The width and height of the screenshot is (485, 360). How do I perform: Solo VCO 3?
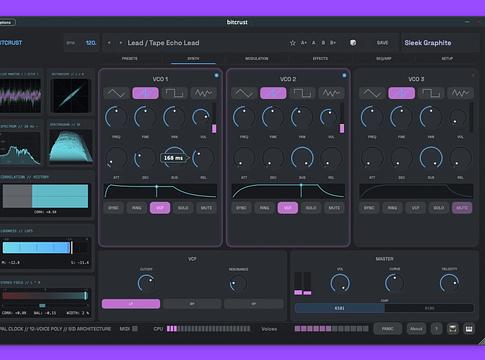point(439,208)
